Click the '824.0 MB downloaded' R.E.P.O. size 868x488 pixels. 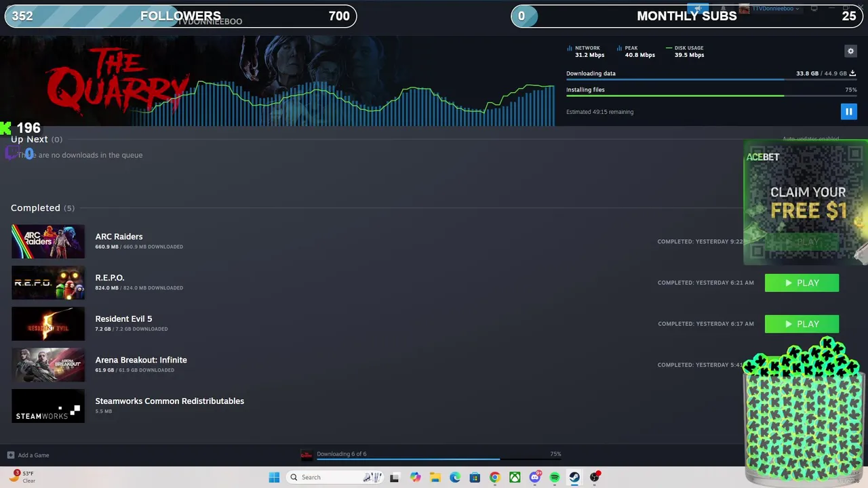pos(139,288)
